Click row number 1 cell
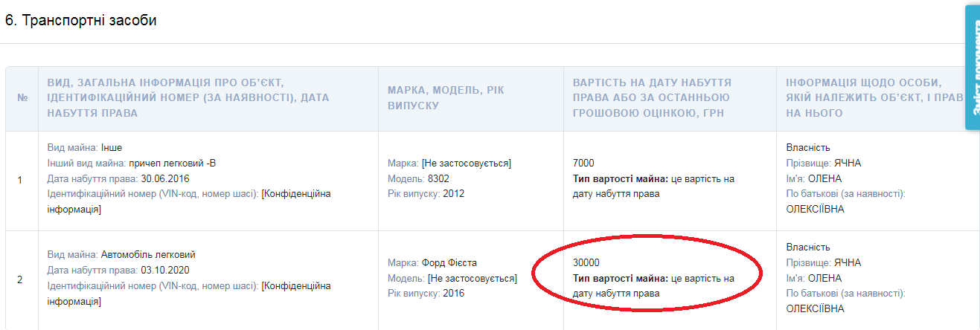Screen dimensions: 980x330 20,181
